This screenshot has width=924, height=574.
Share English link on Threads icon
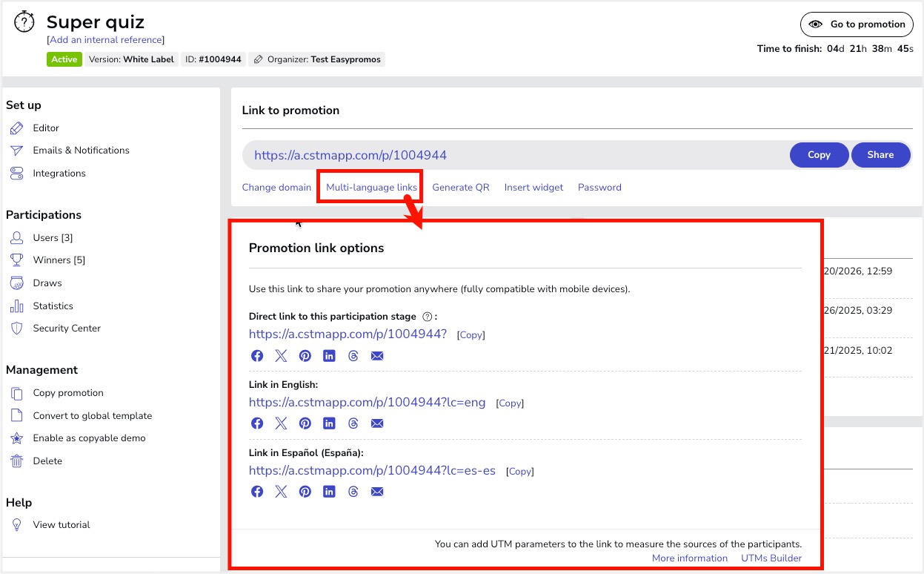coord(353,423)
